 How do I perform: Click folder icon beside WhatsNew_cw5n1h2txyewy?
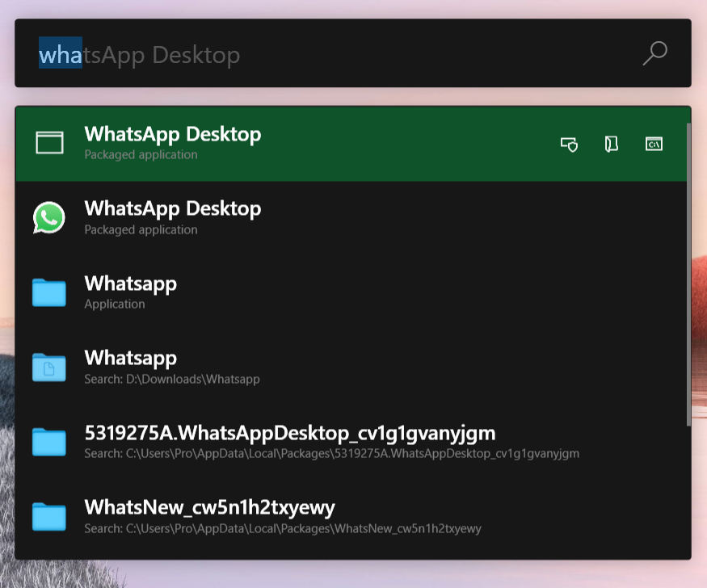49,516
